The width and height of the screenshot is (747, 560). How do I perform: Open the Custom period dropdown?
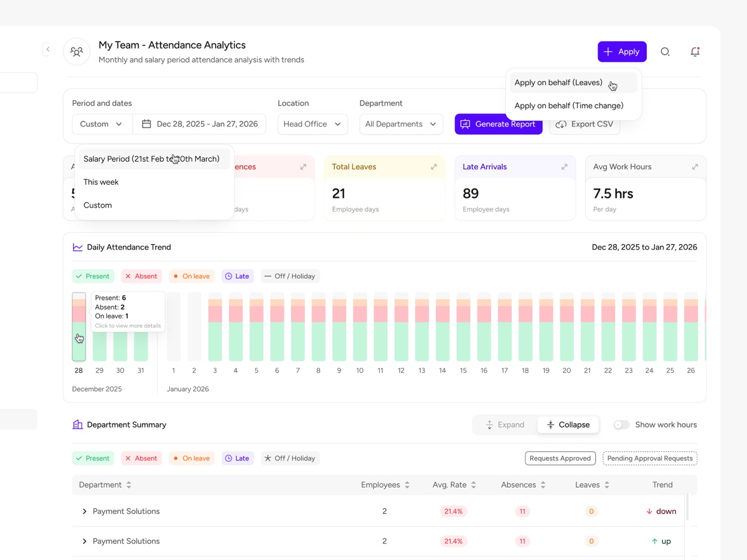[102, 124]
